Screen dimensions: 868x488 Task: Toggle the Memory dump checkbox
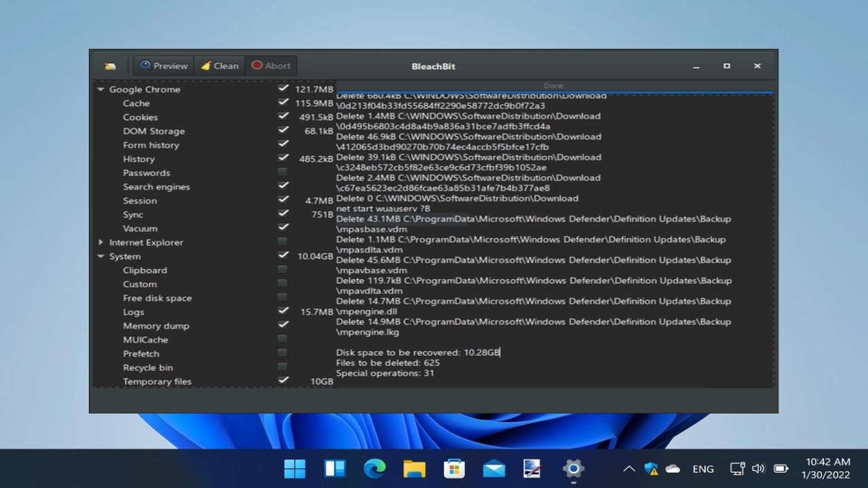[283, 325]
